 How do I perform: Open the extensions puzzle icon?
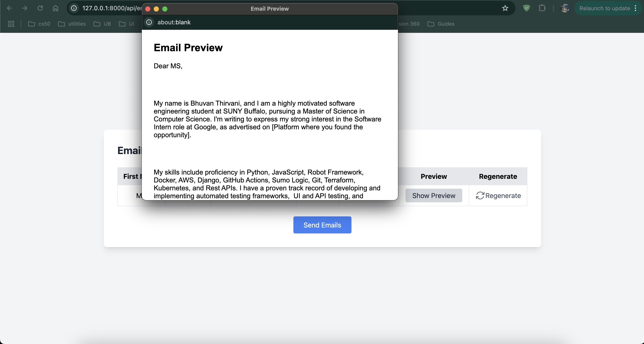[x=542, y=8]
